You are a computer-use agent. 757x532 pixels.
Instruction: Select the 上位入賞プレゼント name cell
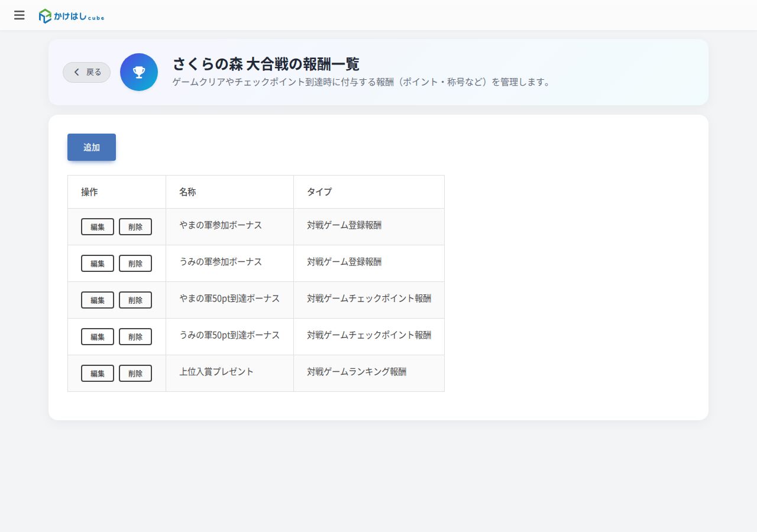click(x=230, y=374)
